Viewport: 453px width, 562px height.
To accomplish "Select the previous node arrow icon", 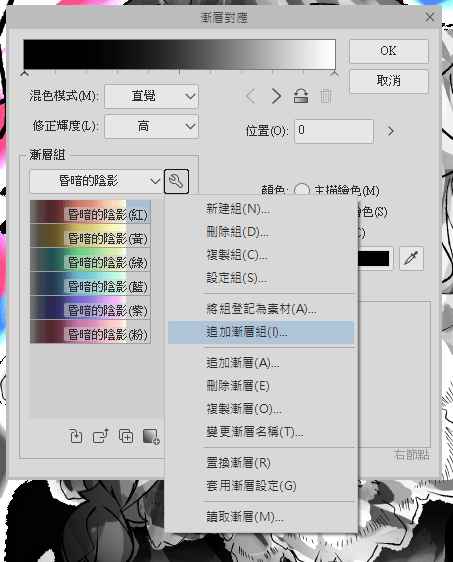I will click(x=251, y=96).
